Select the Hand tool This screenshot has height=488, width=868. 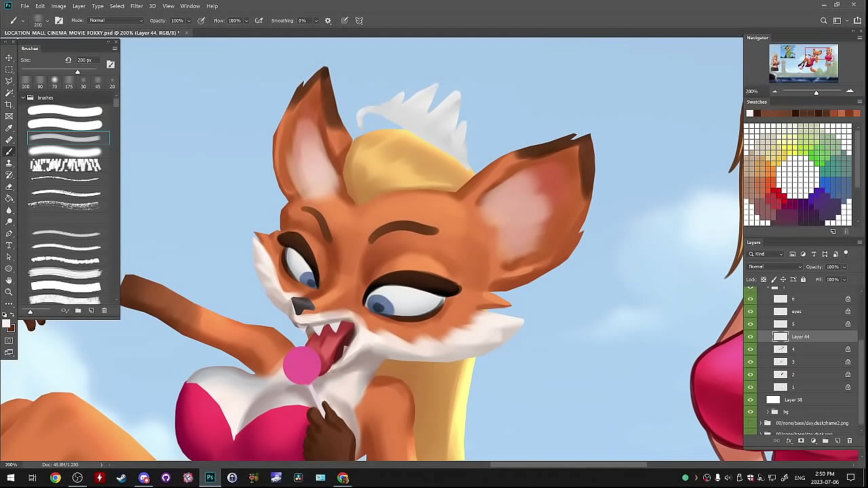tap(9, 280)
